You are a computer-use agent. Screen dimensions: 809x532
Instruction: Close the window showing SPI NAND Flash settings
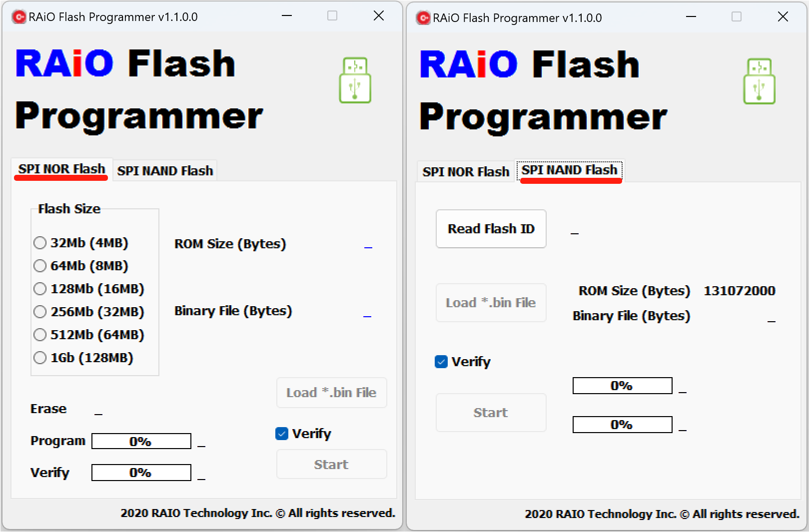click(783, 17)
